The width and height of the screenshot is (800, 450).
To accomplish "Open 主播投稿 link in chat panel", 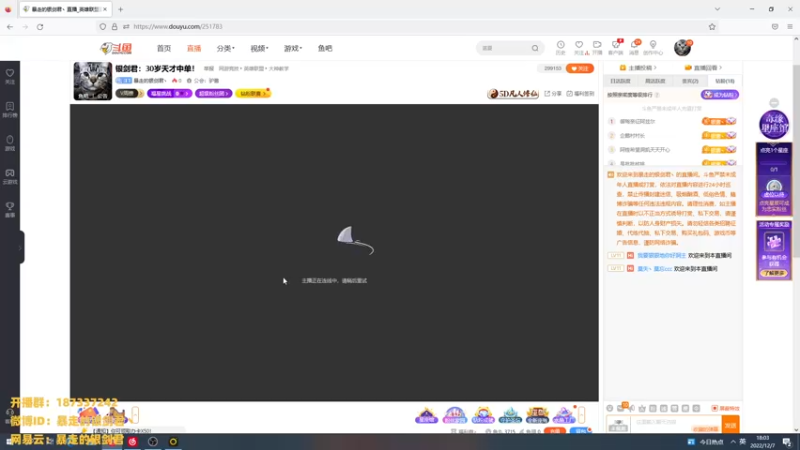I will [x=638, y=67].
